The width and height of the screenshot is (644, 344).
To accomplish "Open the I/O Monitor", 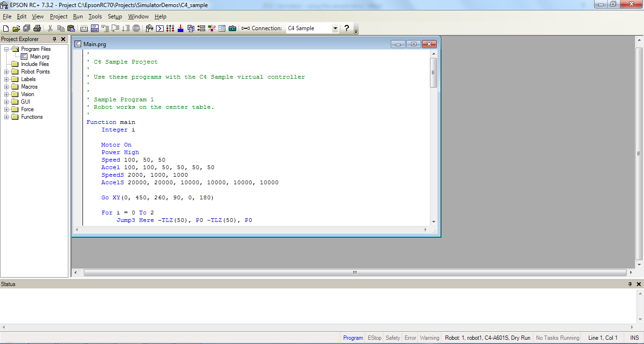I will [x=170, y=28].
